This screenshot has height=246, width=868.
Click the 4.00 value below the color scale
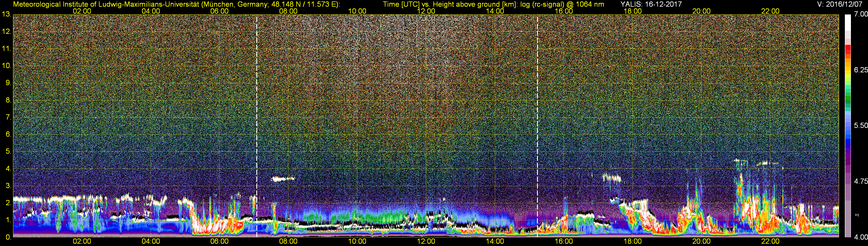[x=860, y=237]
